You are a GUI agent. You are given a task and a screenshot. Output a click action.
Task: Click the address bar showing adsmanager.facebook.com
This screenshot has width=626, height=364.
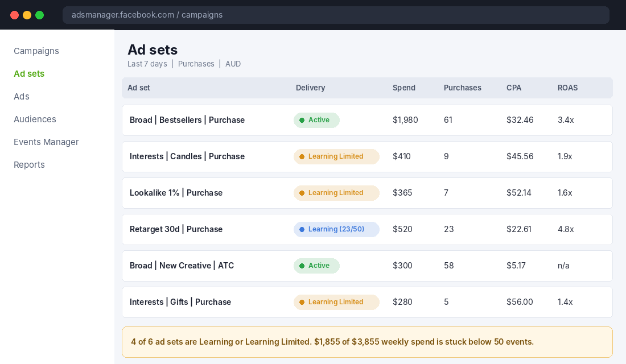(x=336, y=15)
